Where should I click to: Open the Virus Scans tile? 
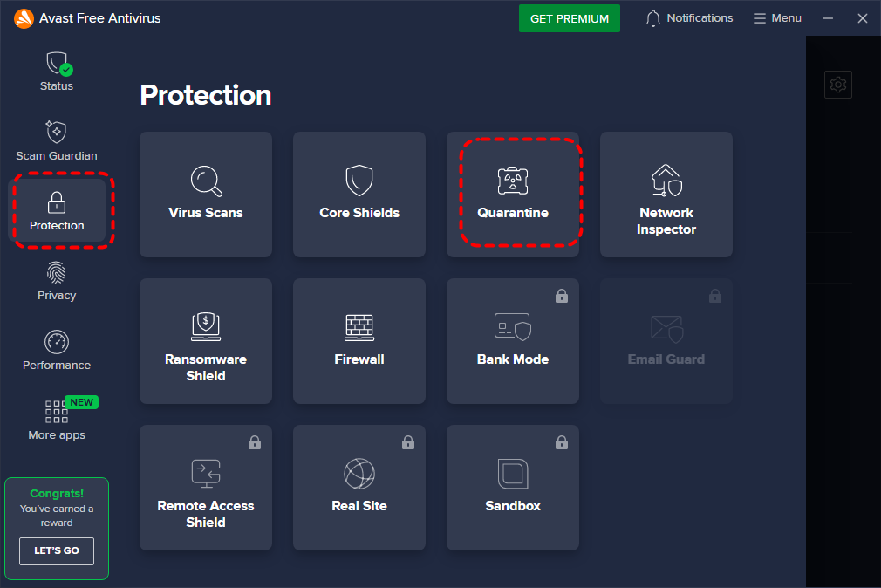(206, 195)
